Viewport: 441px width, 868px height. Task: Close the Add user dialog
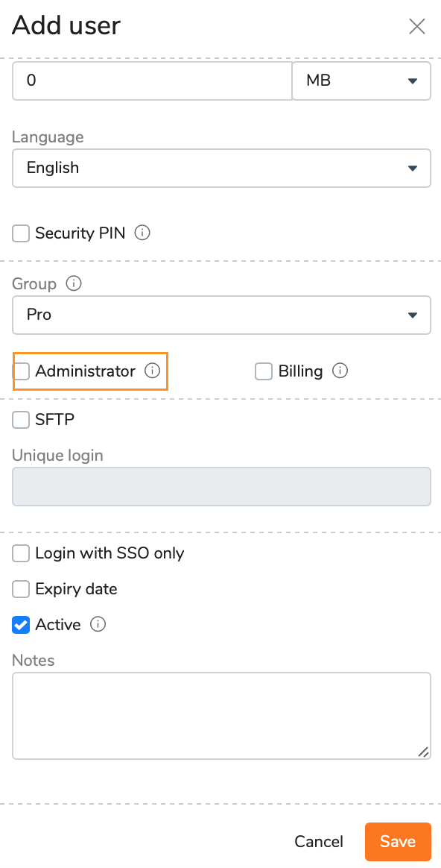(416, 26)
